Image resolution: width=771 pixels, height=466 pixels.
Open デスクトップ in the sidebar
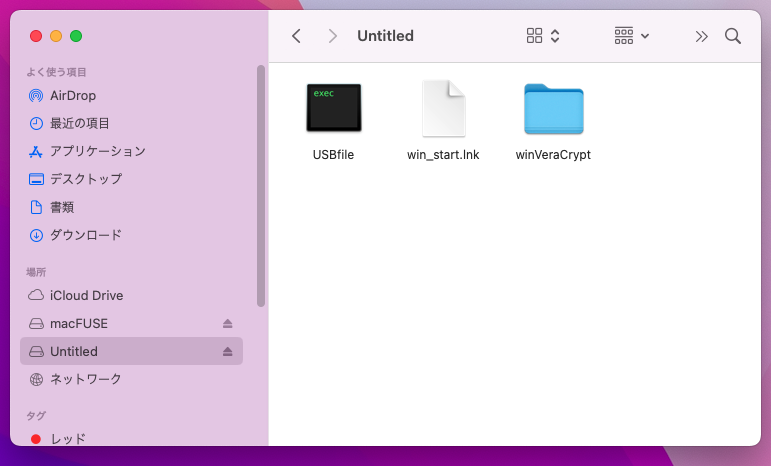pos(86,179)
